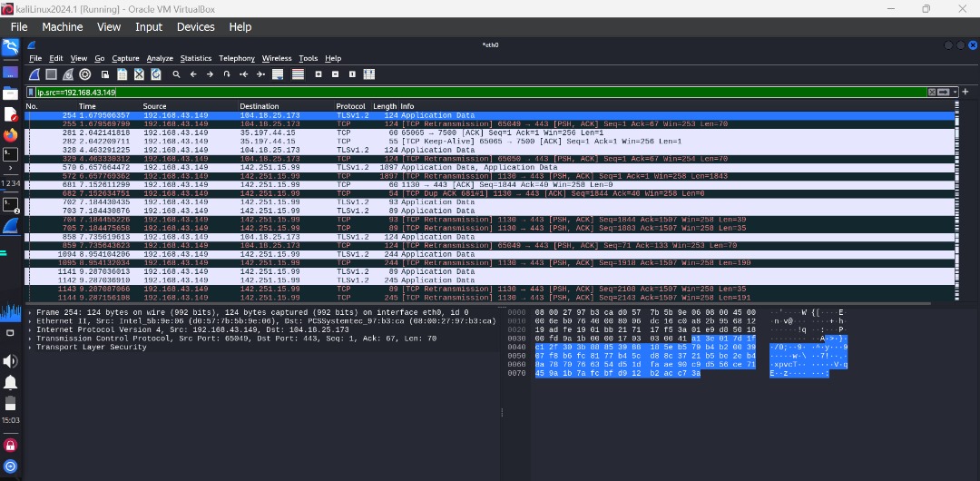
Task: Expand Transmission Control Protocol details
Action: click(31, 339)
